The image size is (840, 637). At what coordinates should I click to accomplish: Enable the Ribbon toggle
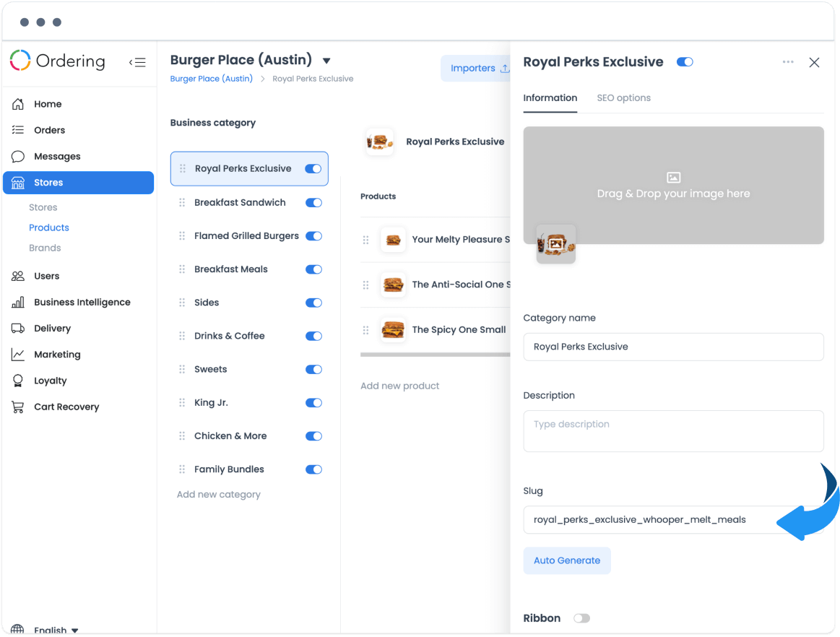tap(581, 619)
